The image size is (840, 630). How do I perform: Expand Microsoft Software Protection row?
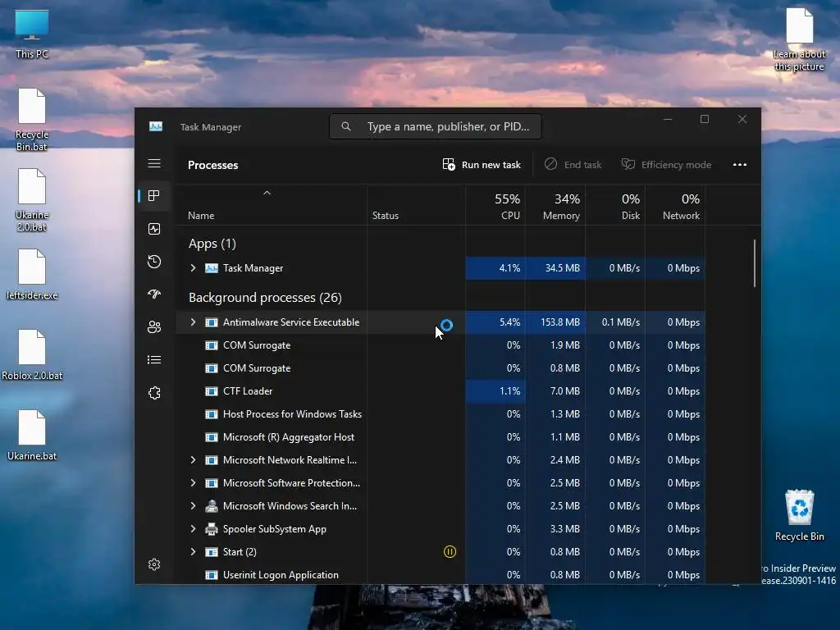coord(194,483)
